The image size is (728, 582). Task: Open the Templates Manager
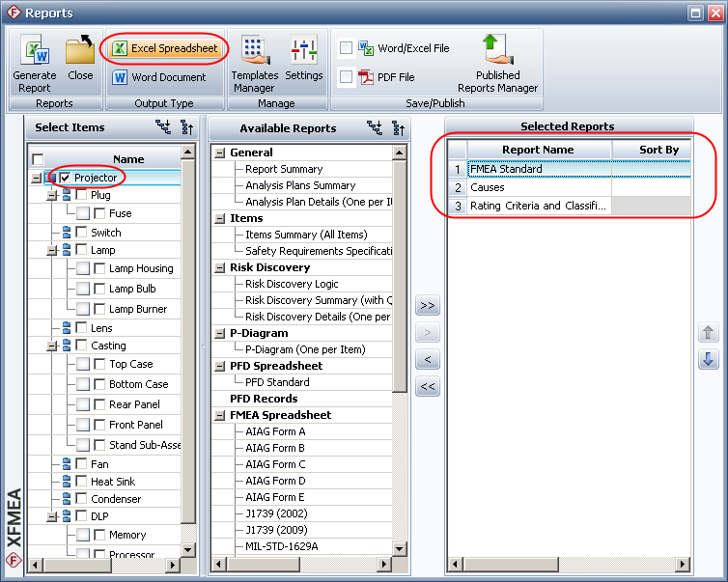pos(254,52)
